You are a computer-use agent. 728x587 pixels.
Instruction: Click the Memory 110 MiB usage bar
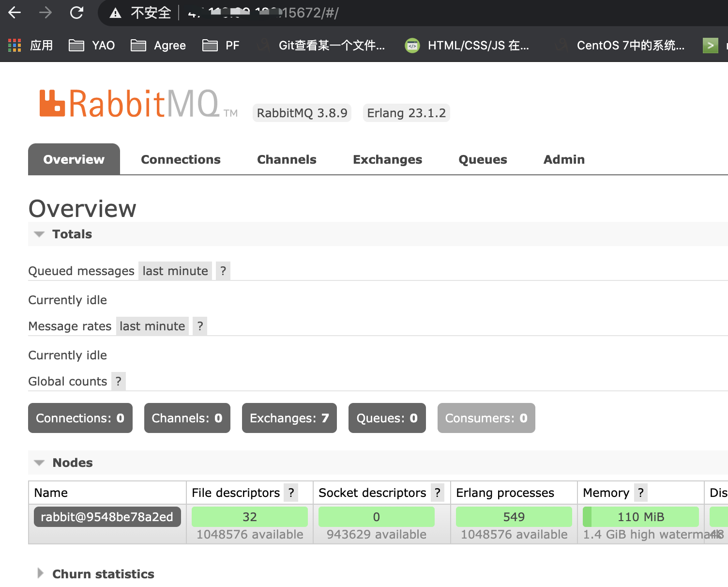point(641,517)
